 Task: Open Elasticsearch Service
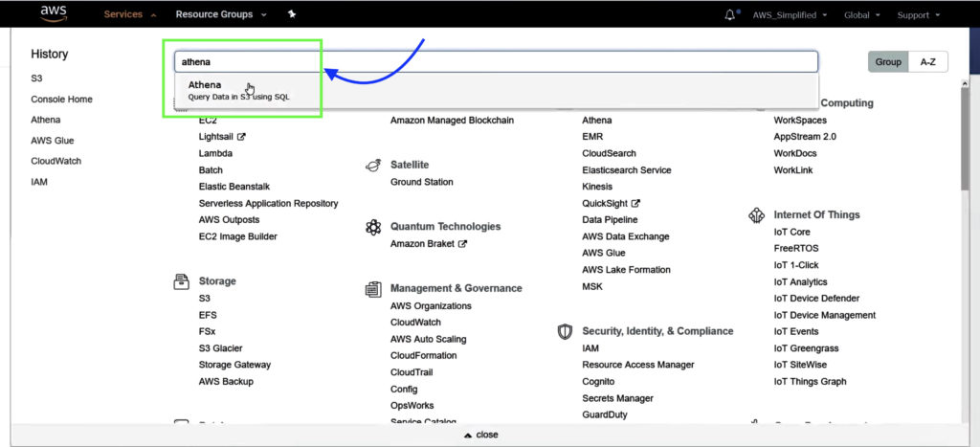(627, 170)
